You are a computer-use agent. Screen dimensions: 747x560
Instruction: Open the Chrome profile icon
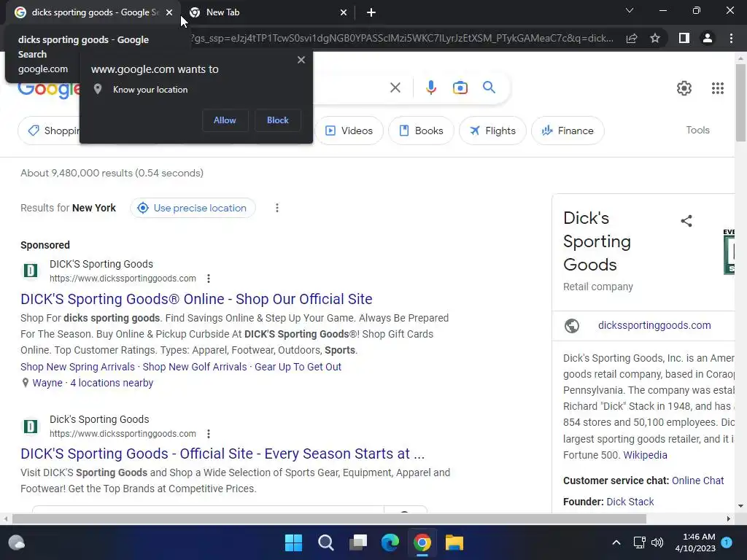pyautogui.click(x=708, y=38)
